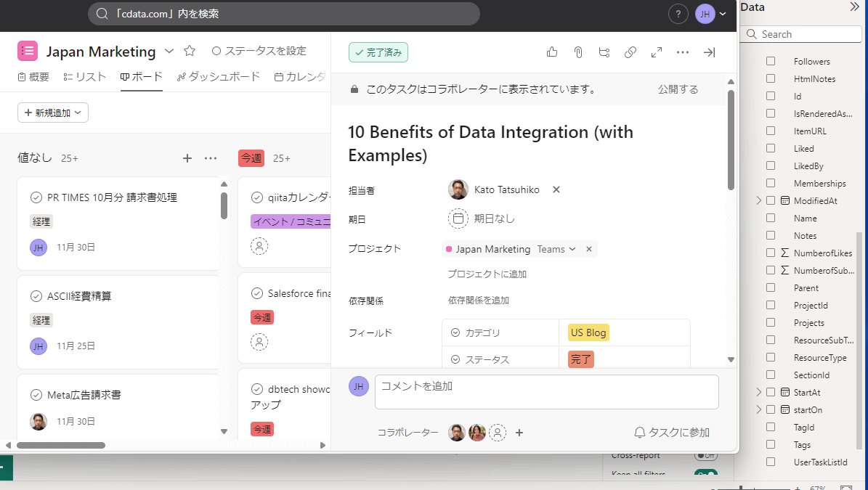
Task: Click the thumbs-up like icon in task header
Action: pos(552,52)
